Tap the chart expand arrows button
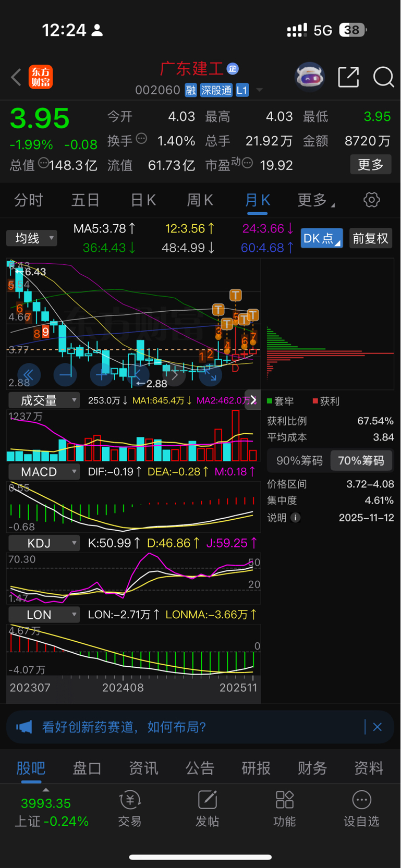401x868 pixels. 211,375
